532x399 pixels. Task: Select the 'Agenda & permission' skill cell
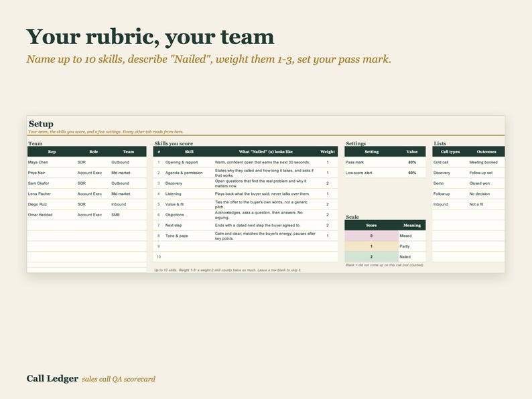point(189,173)
